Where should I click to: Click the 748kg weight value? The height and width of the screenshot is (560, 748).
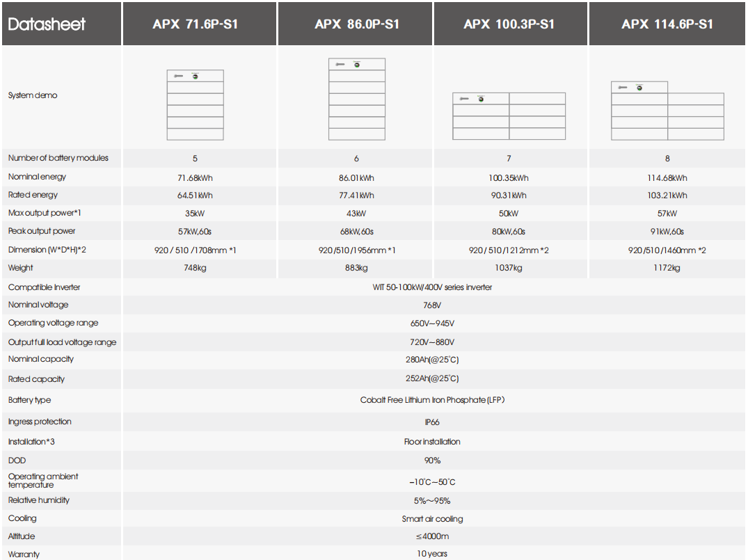[195, 268]
